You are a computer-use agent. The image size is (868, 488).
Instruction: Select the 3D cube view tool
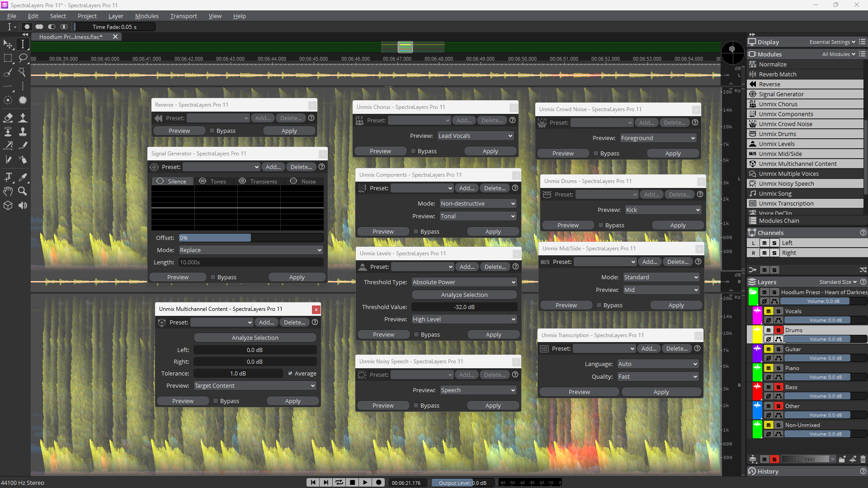pos(8,206)
